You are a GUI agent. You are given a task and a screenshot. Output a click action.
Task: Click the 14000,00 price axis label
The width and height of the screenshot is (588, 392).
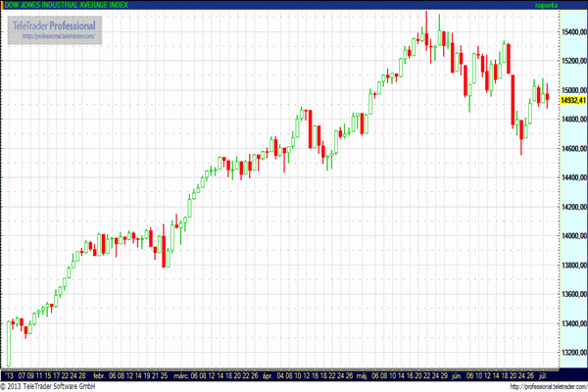coord(572,236)
